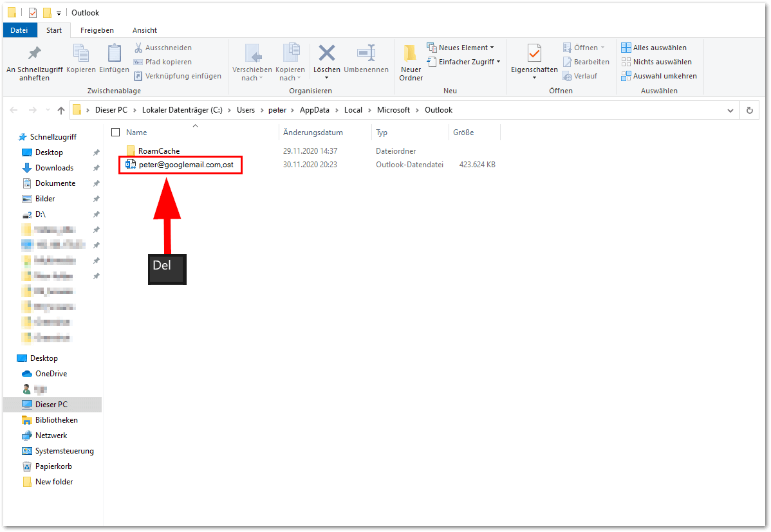Viewport: 771px width, 532px height.
Task: Toggle the select-all checkbox in Name header
Action: (116, 133)
